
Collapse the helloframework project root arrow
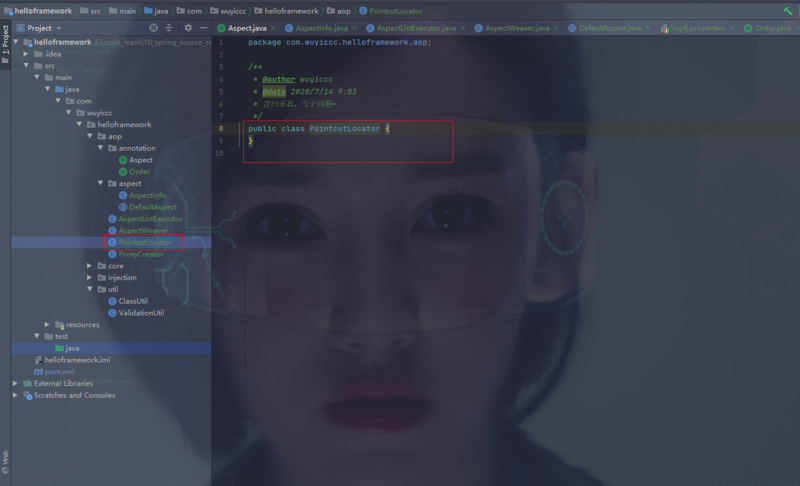16,42
